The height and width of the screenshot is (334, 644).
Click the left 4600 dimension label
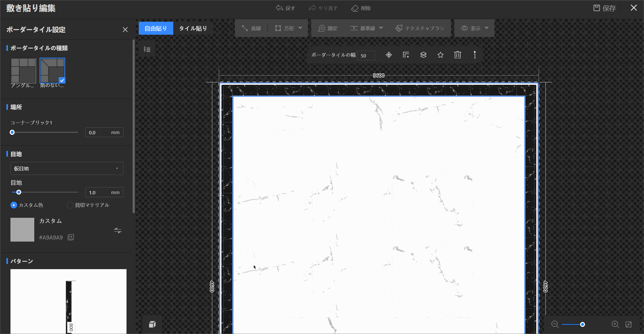click(x=212, y=287)
